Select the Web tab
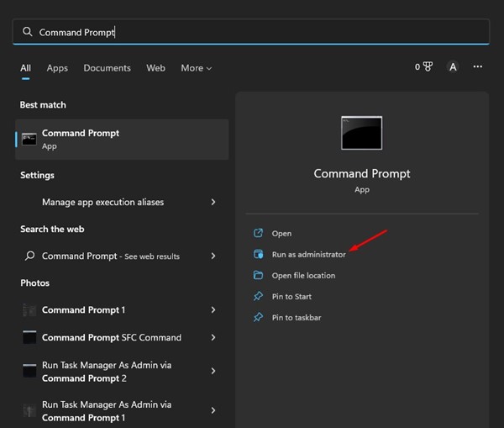504x428 pixels. pos(155,68)
